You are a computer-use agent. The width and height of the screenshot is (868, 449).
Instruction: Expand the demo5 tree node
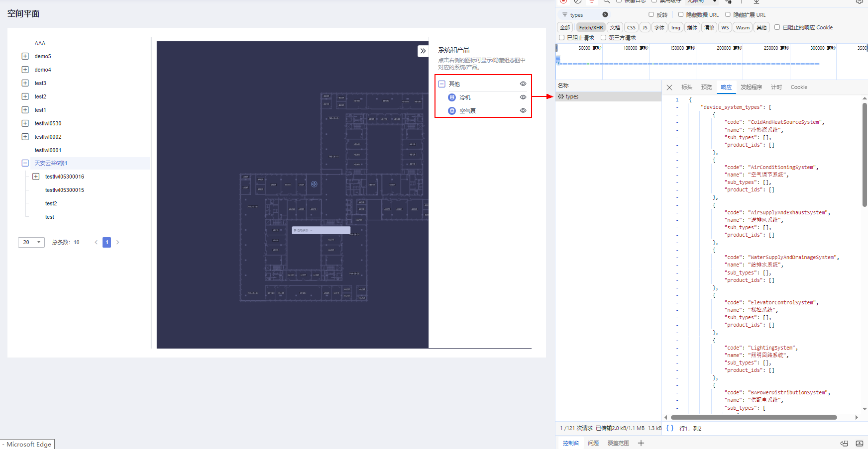pyautogui.click(x=25, y=56)
